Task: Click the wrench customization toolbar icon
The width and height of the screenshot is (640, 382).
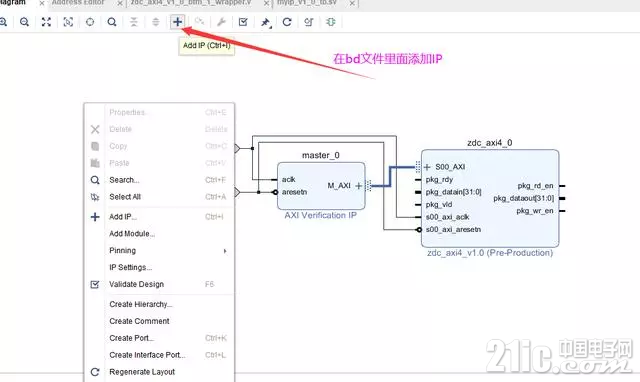Action: (221, 22)
